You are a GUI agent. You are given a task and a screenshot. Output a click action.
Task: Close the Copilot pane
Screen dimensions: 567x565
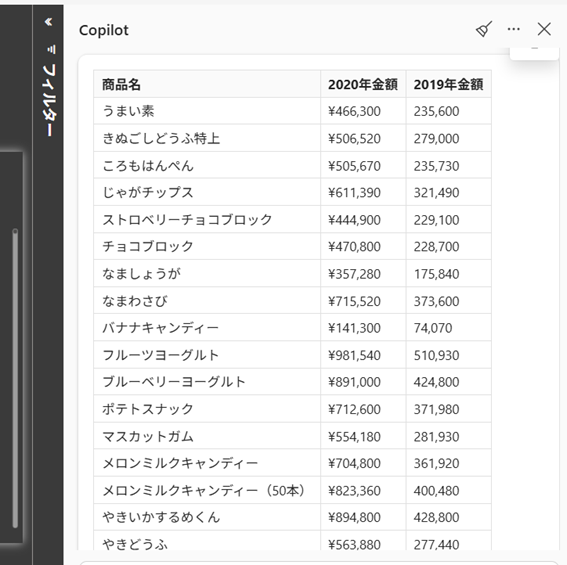pos(544,29)
